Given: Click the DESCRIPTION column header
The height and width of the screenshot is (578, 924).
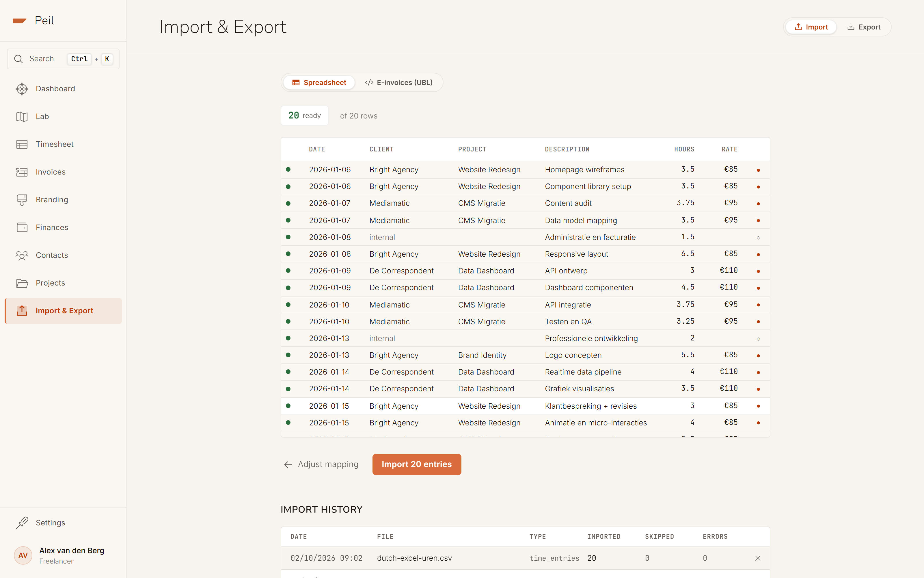Looking at the screenshot, I should 567,149.
